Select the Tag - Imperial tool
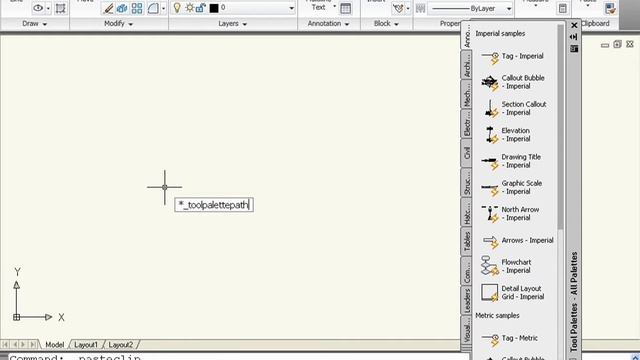The width and height of the screenshot is (640, 360). (513, 57)
